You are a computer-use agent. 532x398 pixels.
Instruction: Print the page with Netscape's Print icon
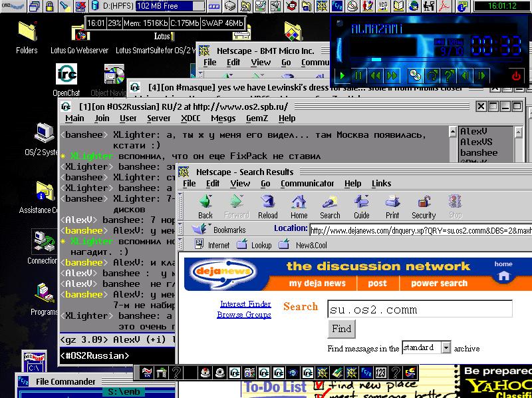coord(392,206)
